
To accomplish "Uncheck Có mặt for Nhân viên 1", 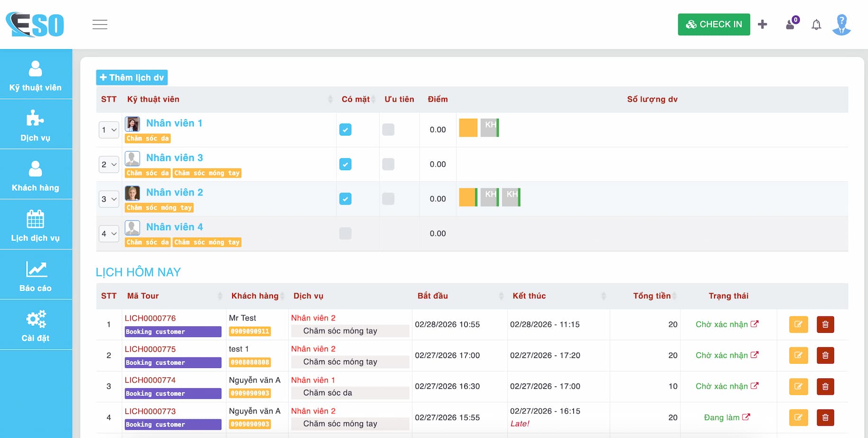I will tap(345, 130).
